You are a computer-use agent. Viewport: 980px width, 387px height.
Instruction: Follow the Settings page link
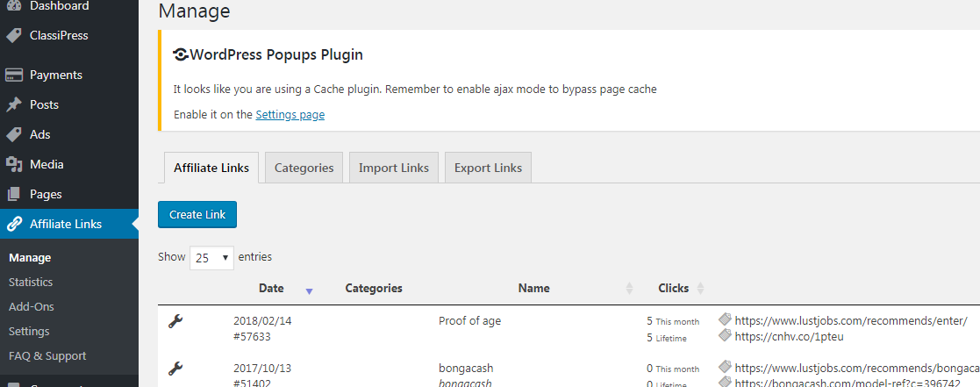pyautogui.click(x=290, y=115)
